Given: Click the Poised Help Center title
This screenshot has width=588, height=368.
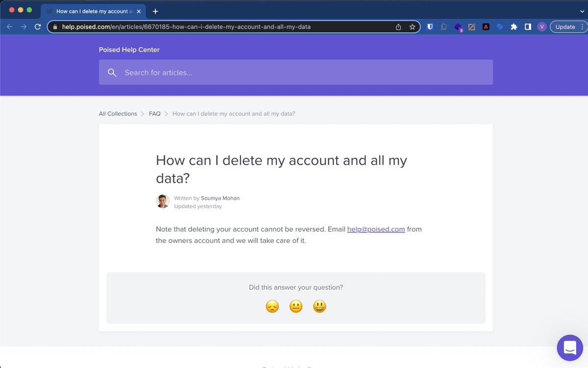Looking at the screenshot, I should click(x=129, y=49).
